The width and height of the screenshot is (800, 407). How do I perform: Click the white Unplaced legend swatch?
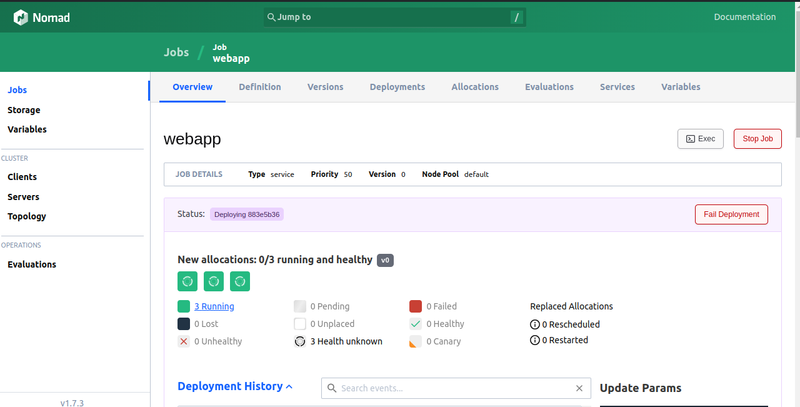[300, 324]
